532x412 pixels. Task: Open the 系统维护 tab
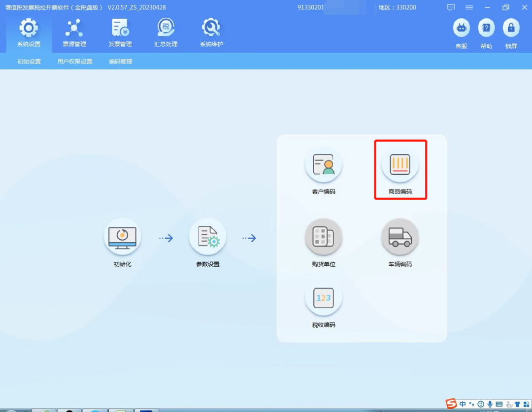coord(211,33)
